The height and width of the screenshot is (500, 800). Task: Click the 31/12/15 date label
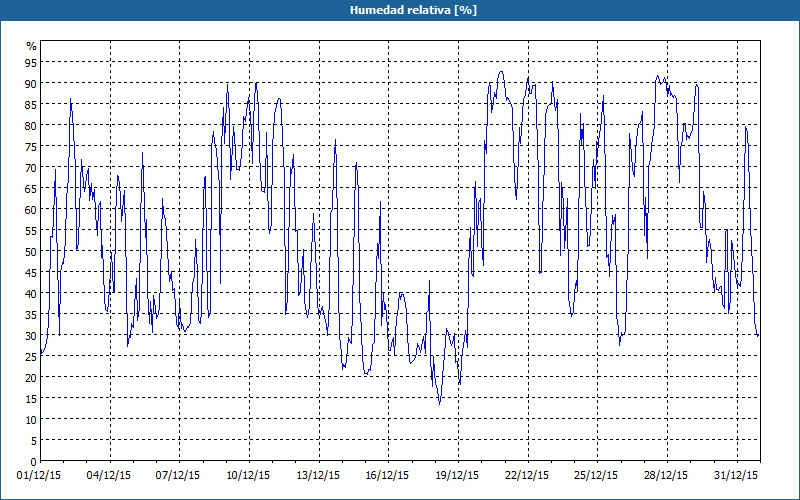736,476
